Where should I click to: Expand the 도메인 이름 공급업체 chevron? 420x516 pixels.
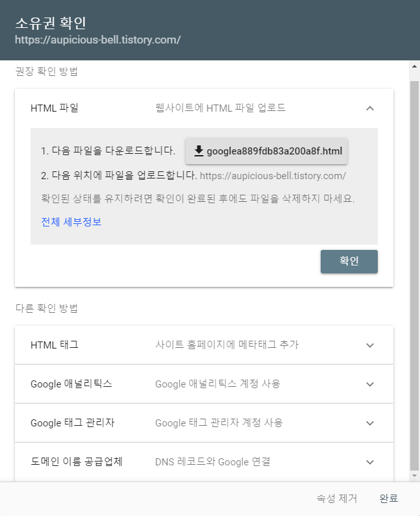click(x=370, y=462)
